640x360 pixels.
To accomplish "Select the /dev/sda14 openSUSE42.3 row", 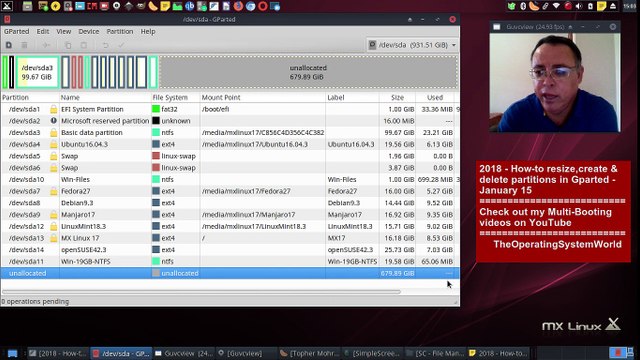I will coord(230,250).
